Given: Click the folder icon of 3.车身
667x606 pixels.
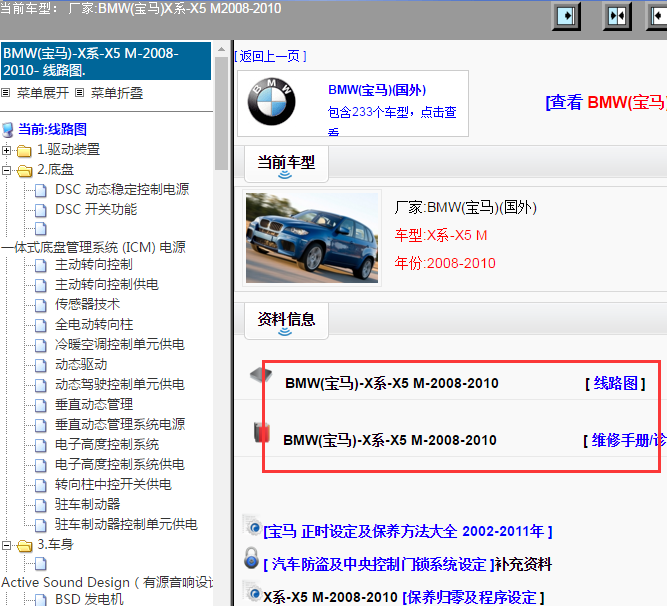Looking at the screenshot, I should pyautogui.click(x=24, y=545).
